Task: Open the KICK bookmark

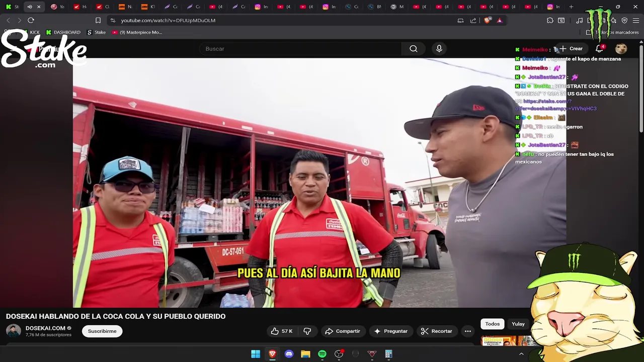Action: pyautogui.click(x=30, y=32)
